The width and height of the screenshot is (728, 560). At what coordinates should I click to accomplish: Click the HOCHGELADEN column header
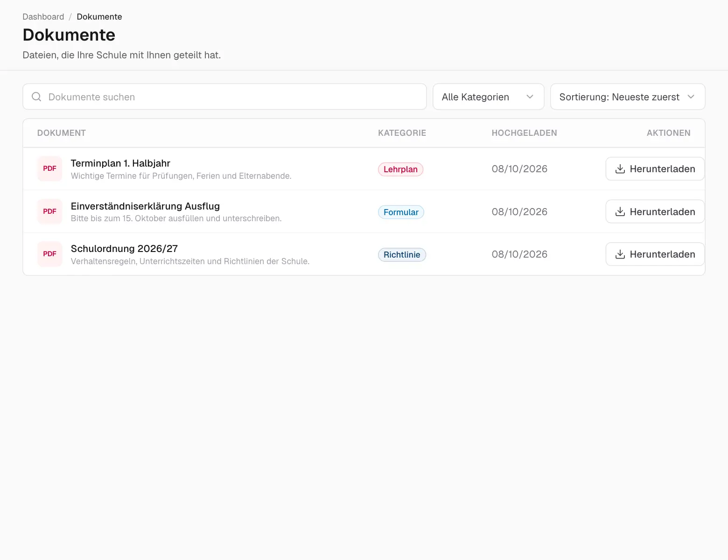pos(524,133)
